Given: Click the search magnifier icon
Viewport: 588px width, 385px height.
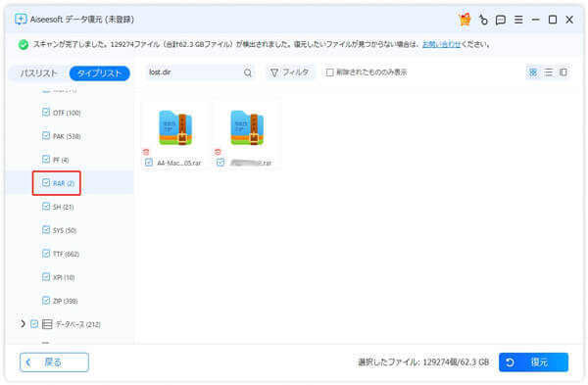Looking at the screenshot, I should coord(248,72).
